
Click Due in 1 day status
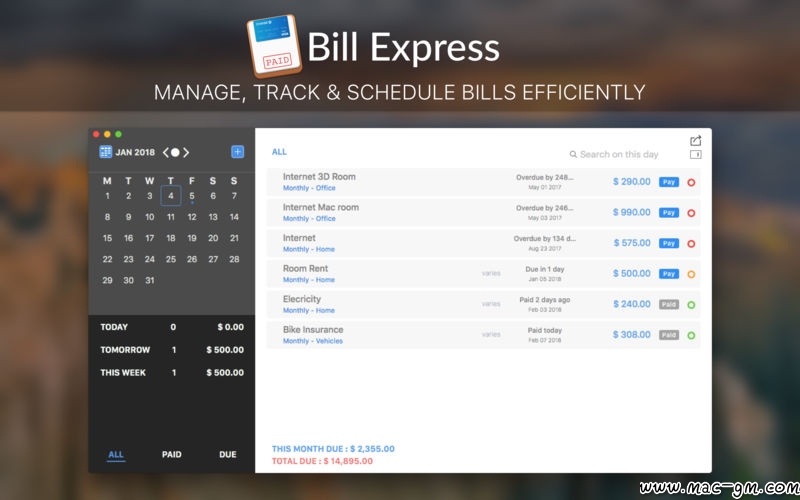(545, 269)
